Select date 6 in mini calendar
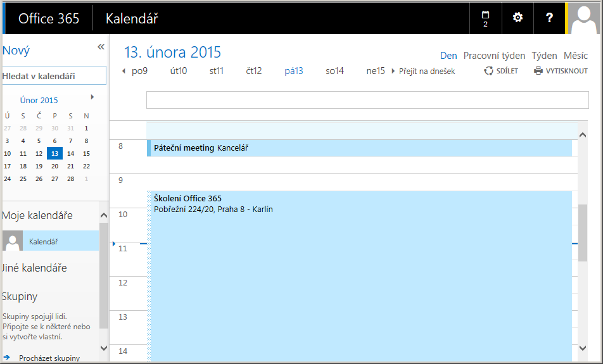Viewport: 603px width, 364px height. coord(54,141)
